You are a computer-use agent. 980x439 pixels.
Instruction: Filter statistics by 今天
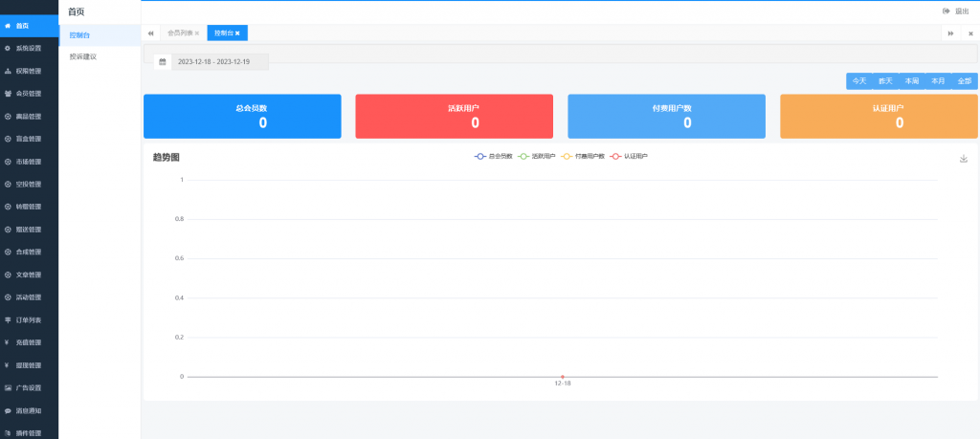click(x=858, y=81)
